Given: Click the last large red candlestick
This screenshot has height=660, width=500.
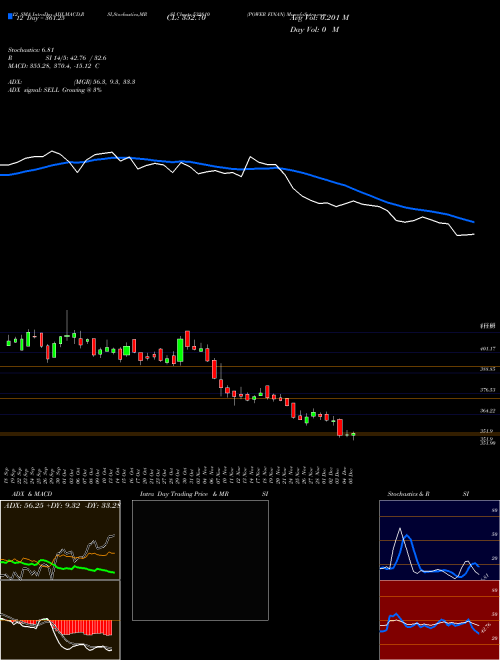Looking at the screenshot, I should coord(340,427).
